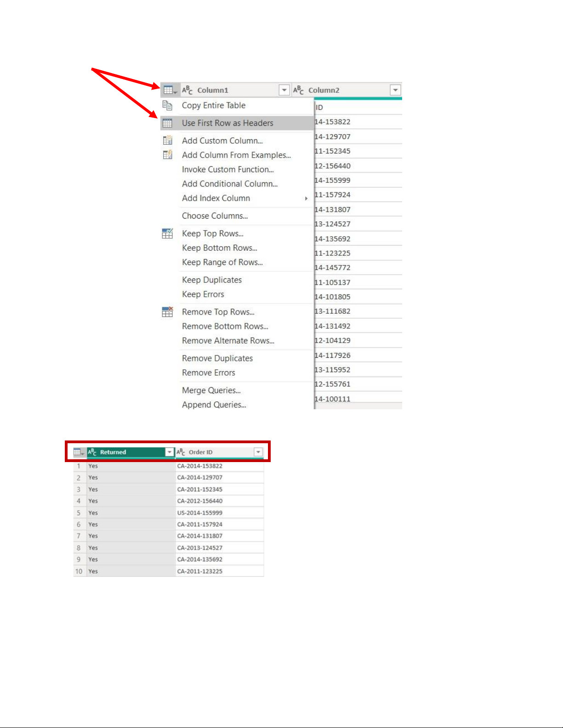563x728 pixels.
Task: Choose Merge Queries from the menu
Action: tap(211, 390)
